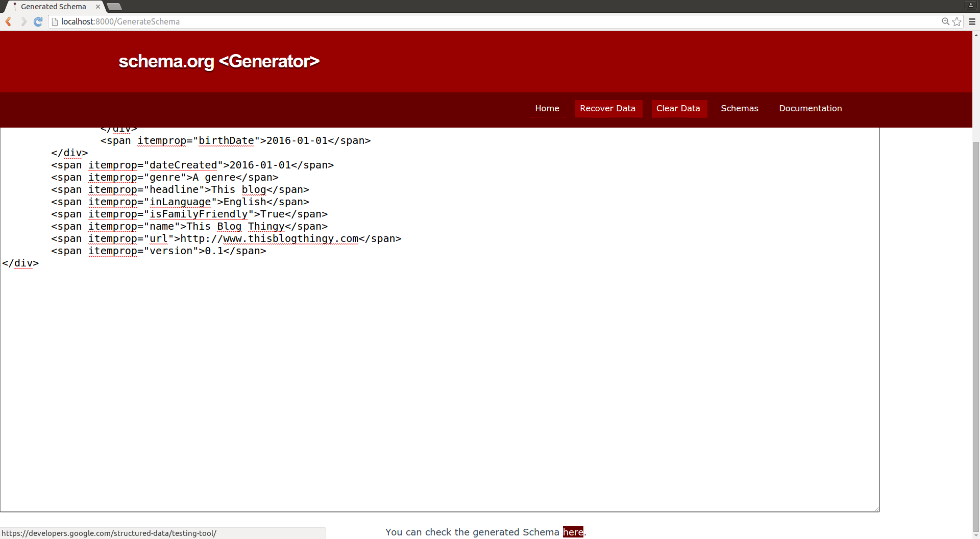The height and width of the screenshot is (539, 980).
Task: Follow the 'here' link to check Schema
Action: (x=573, y=532)
